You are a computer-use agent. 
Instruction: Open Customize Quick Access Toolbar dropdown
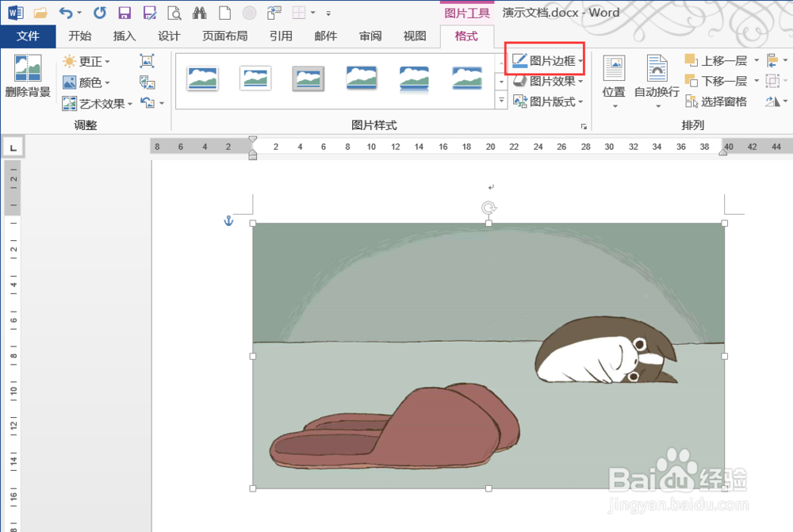click(328, 13)
